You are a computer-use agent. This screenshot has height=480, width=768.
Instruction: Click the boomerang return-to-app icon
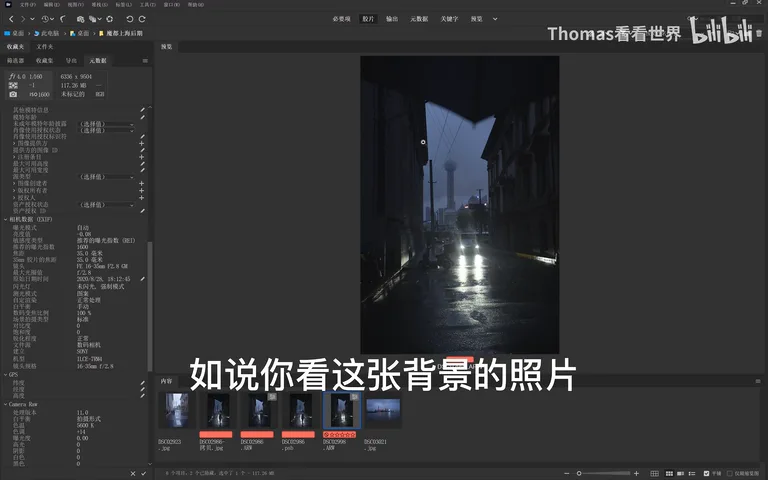coord(63,19)
